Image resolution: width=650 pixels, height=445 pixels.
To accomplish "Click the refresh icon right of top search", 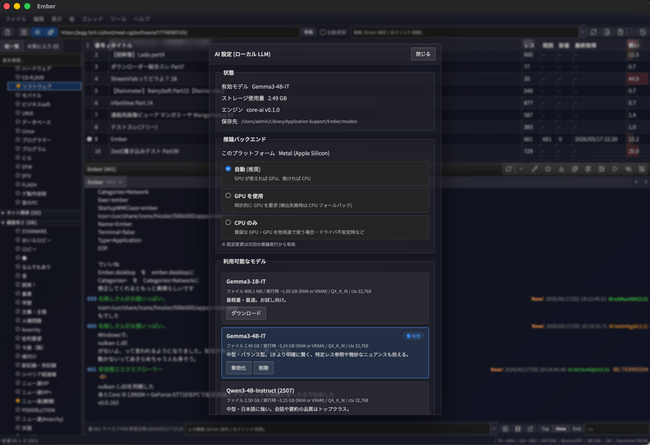I will pyautogui.click(x=594, y=32).
